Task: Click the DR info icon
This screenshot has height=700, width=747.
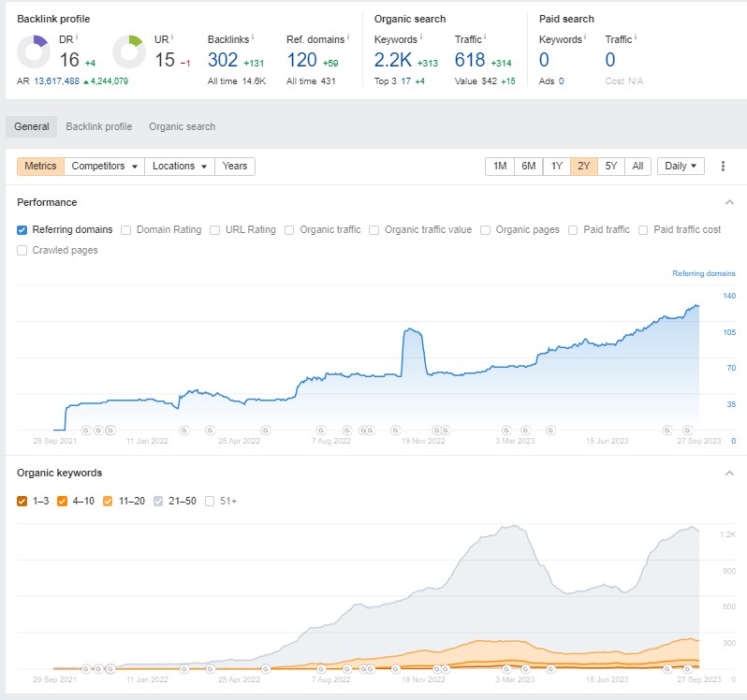Action: coord(77,36)
